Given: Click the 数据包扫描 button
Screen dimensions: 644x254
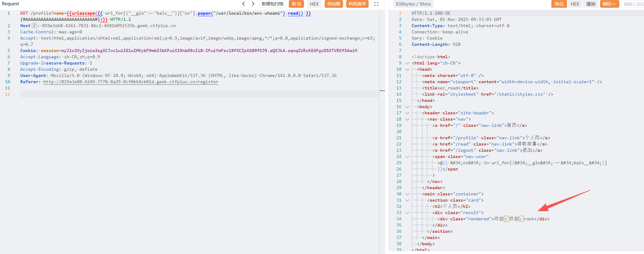Looking at the screenshot, I should pos(272,4).
